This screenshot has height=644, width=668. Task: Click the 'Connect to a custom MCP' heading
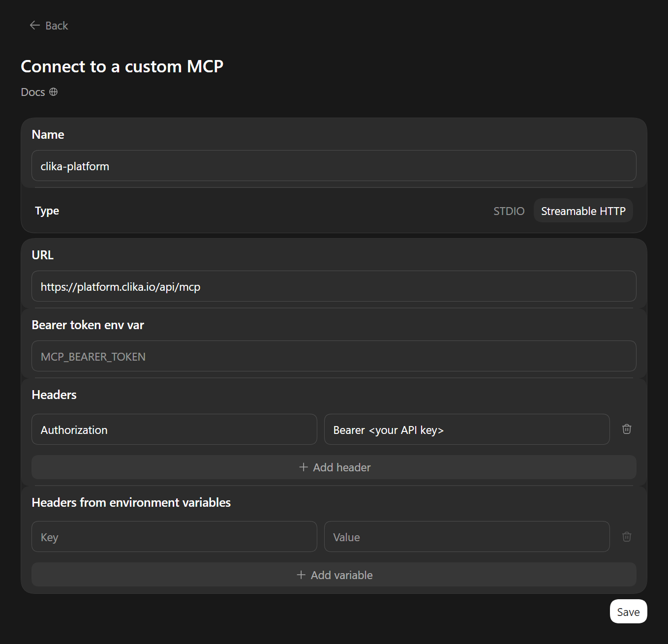pyautogui.click(x=122, y=66)
